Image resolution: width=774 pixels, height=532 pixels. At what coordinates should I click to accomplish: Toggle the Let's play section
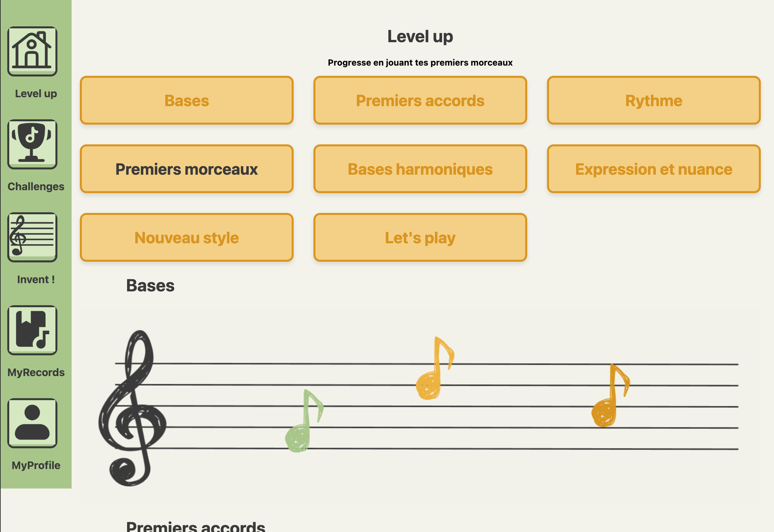[420, 238]
